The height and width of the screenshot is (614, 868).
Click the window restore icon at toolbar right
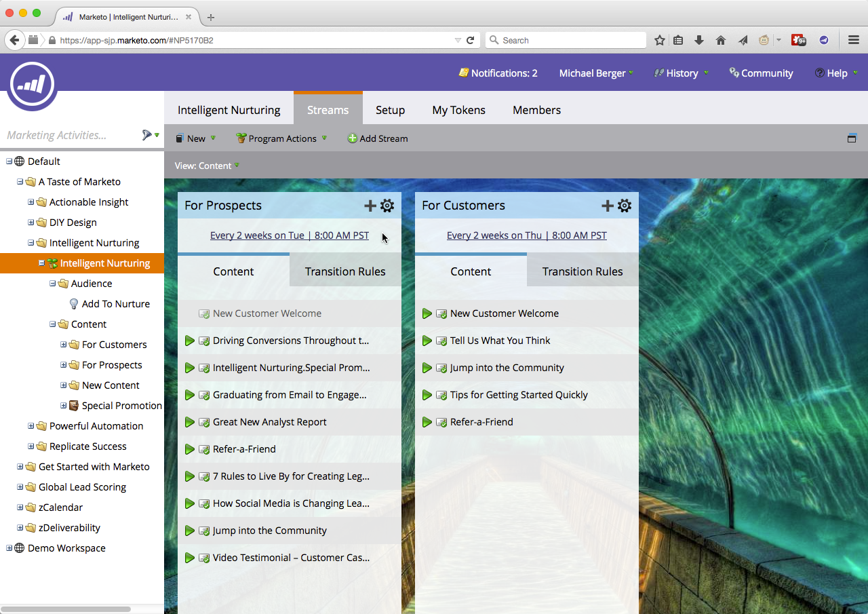tap(852, 138)
